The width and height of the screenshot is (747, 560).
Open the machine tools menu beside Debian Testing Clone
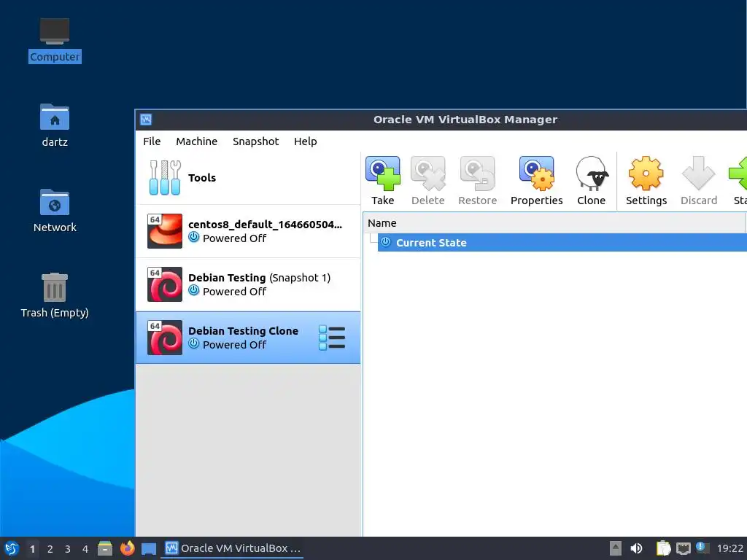332,338
